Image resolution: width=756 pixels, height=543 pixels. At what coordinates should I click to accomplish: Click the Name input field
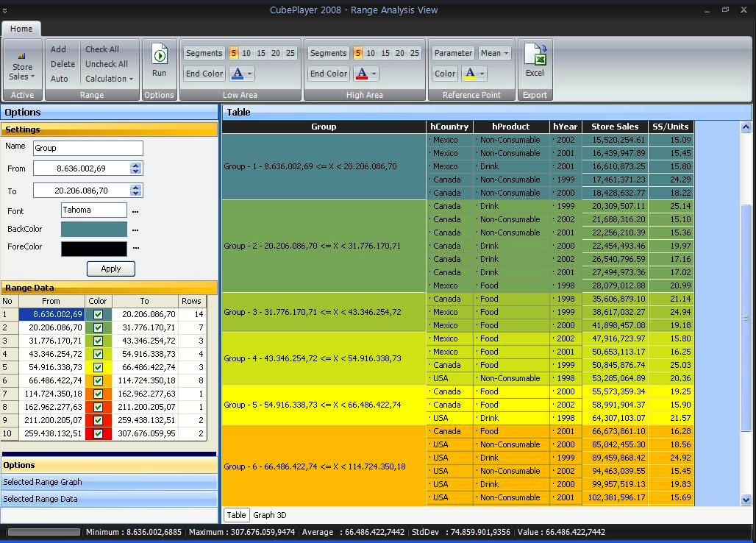[88, 148]
